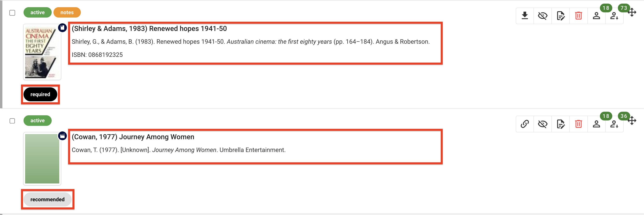Click the Australian Cinema book cover

click(42, 52)
